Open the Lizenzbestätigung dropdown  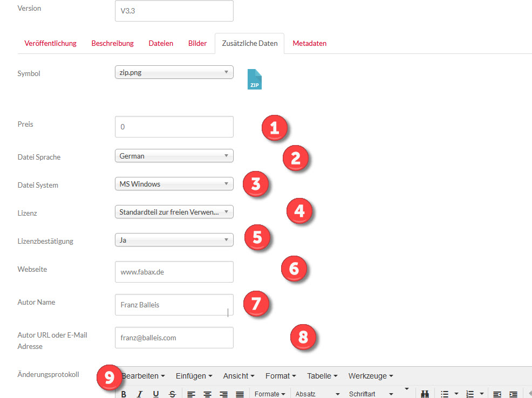(174, 240)
